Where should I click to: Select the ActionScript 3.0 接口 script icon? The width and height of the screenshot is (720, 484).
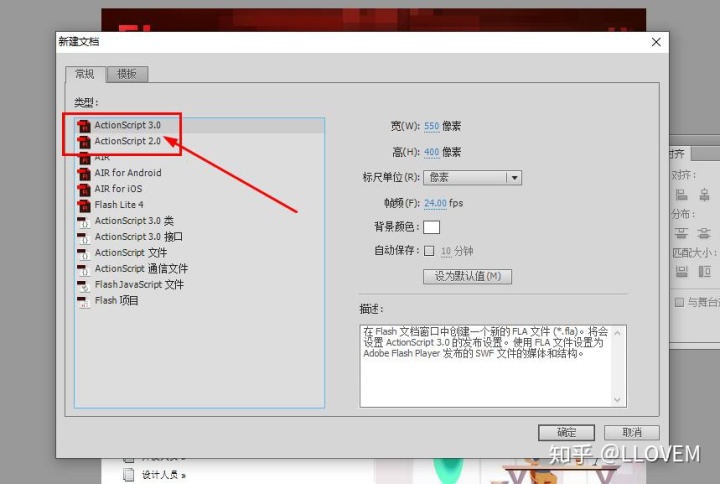point(84,237)
